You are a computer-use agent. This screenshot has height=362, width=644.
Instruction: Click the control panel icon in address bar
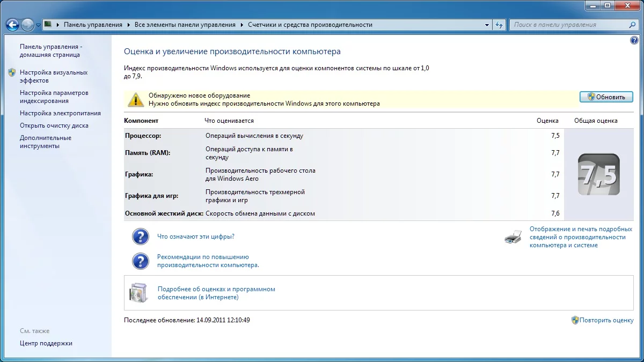point(48,25)
